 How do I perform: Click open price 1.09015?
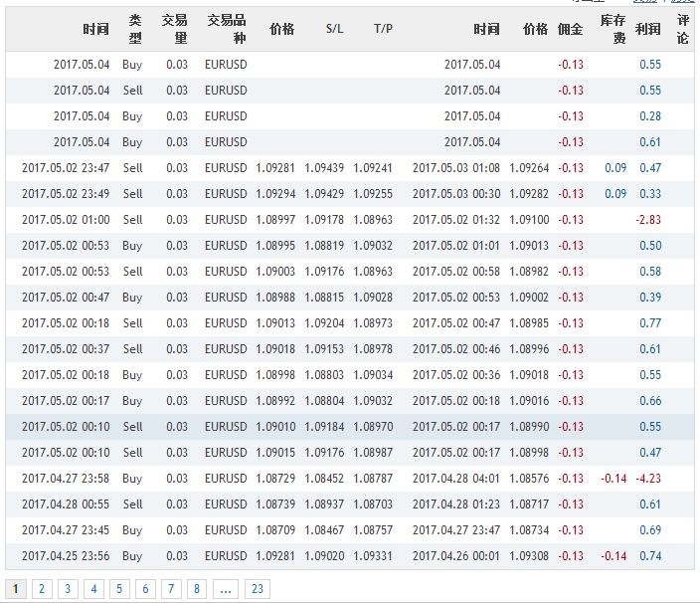pyautogui.click(x=275, y=453)
